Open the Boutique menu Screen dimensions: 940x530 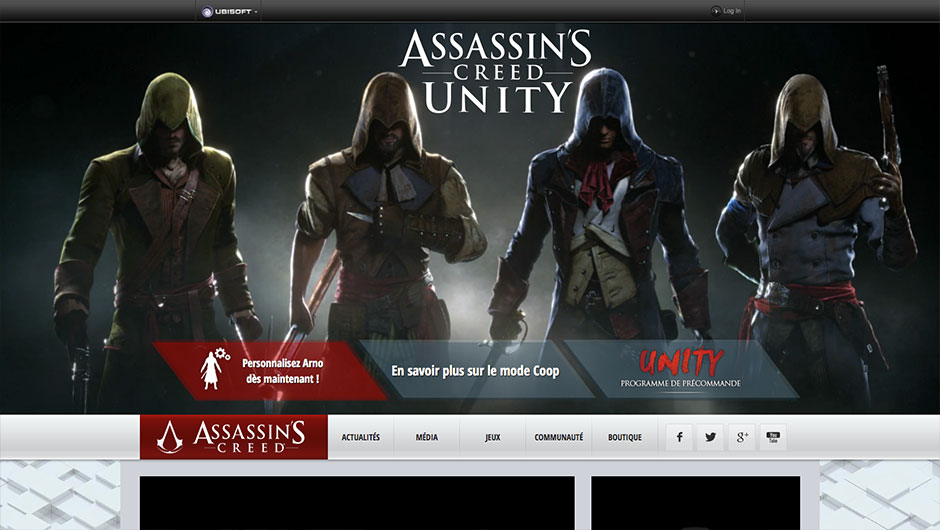[625, 437]
